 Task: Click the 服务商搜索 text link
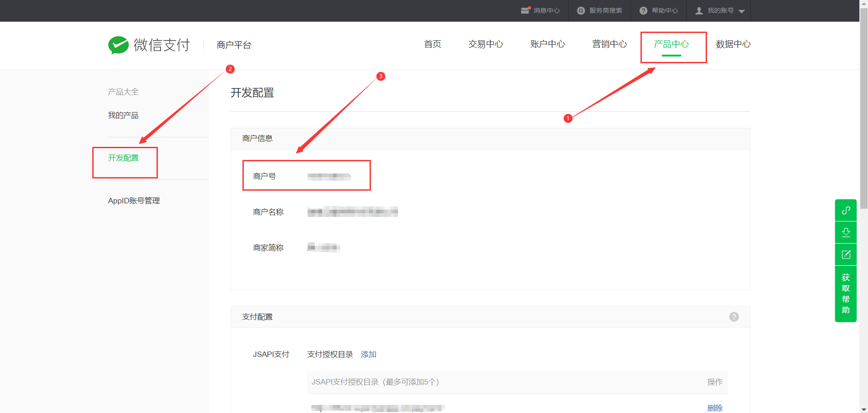pyautogui.click(x=606, y=11)
